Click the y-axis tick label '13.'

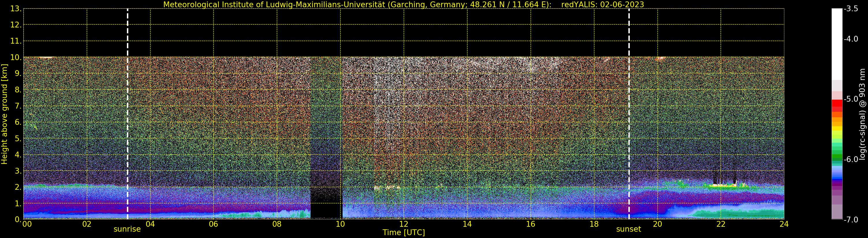pos(16,9)
